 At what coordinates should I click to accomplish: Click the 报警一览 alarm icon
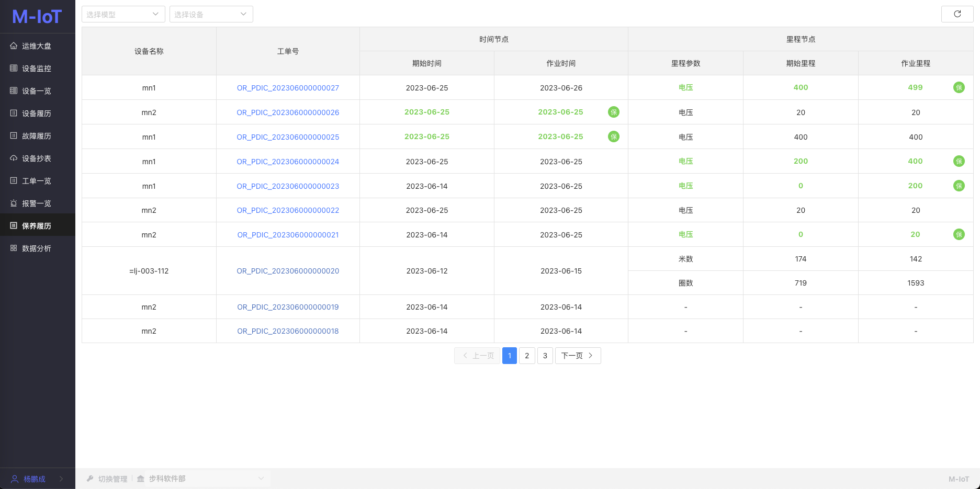pyautogui.click(x=14, y=203)
